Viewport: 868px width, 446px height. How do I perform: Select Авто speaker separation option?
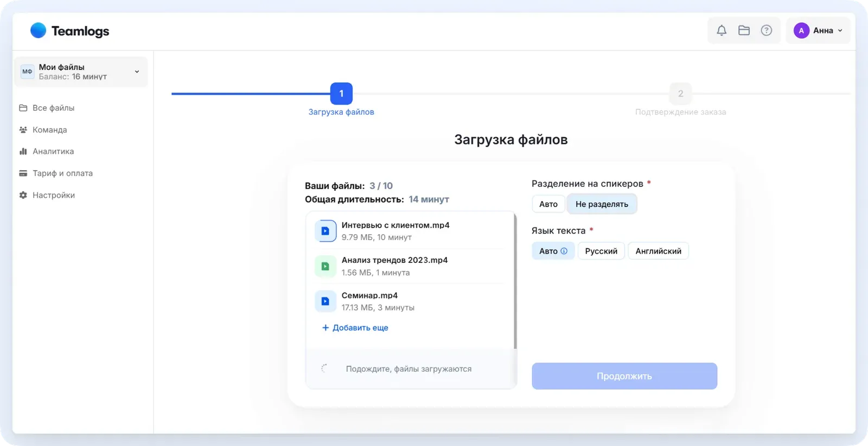click(x=548, y=204)
